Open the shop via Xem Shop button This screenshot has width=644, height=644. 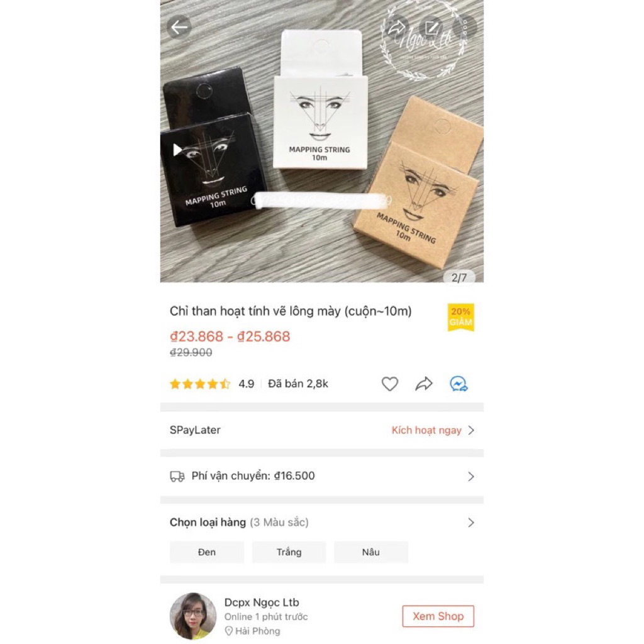(438, 616)
